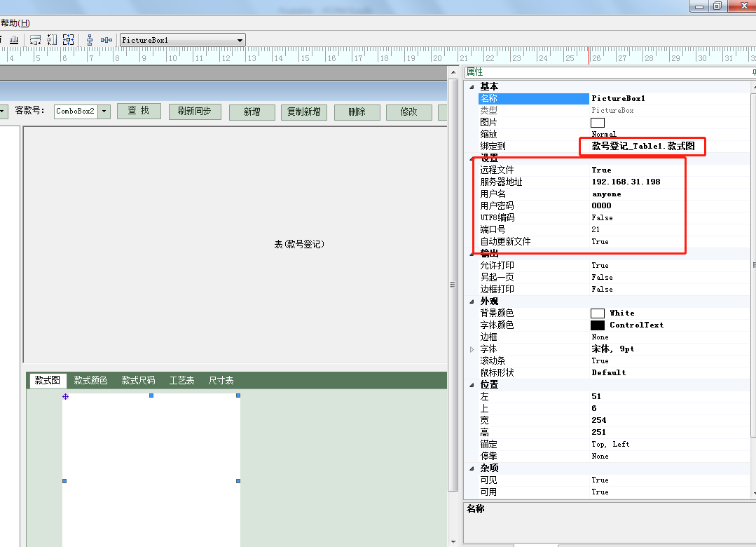Switch to the 款式尺码 tab
Image resolution: width=756 pixels, height=547 pixels.
pyautogui.click(x=138, y=380)
